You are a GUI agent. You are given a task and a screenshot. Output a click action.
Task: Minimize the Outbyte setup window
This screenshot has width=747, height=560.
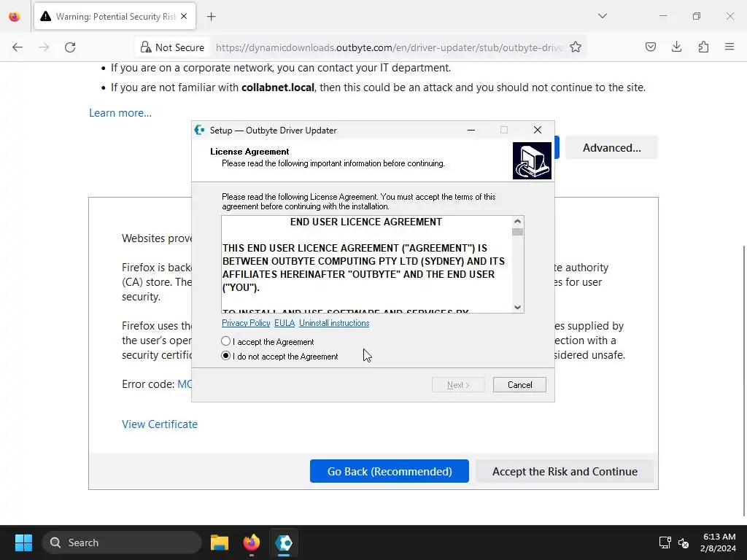click(x=471, y=130)
